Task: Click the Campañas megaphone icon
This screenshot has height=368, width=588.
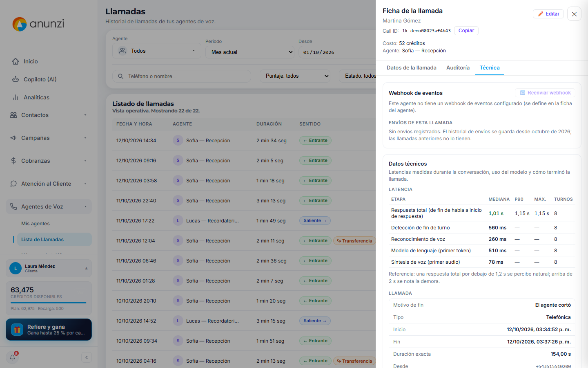Action: tap(13, 138)
